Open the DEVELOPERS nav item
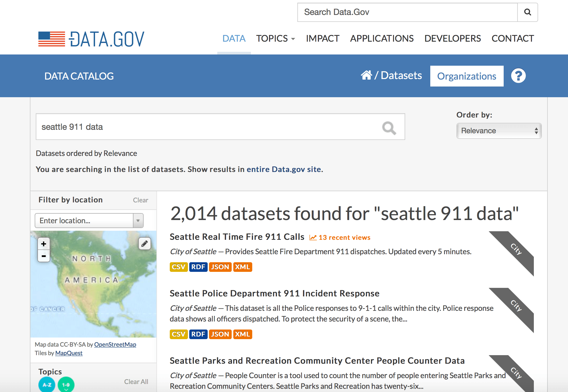 click(x=452, y=39)
